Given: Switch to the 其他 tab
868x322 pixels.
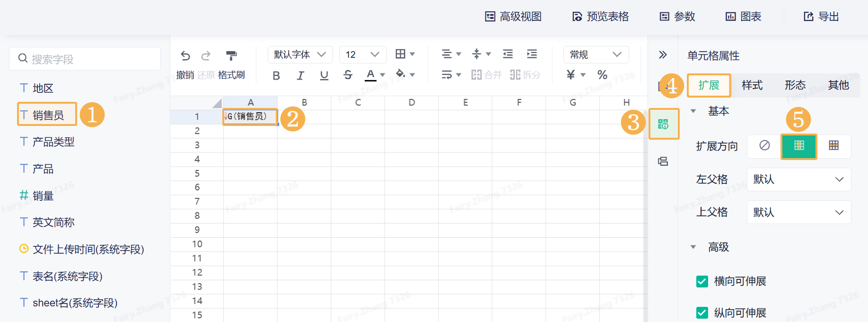Looking at the screenshot, I should pos(839,85).
